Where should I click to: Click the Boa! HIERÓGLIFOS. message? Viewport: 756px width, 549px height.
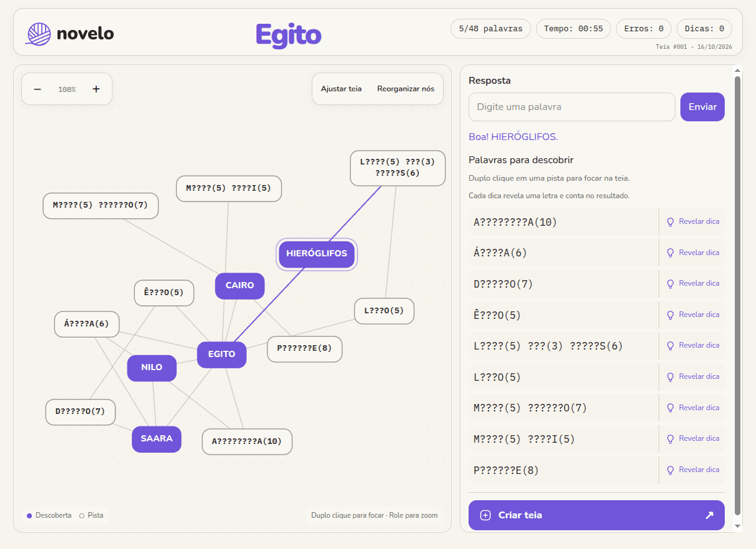513,137
